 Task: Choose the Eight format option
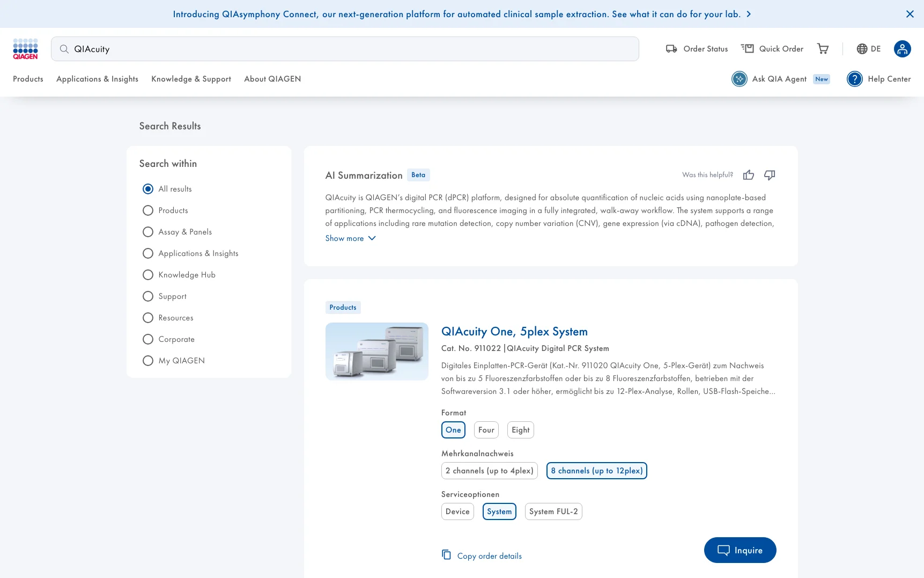point(520,430)
